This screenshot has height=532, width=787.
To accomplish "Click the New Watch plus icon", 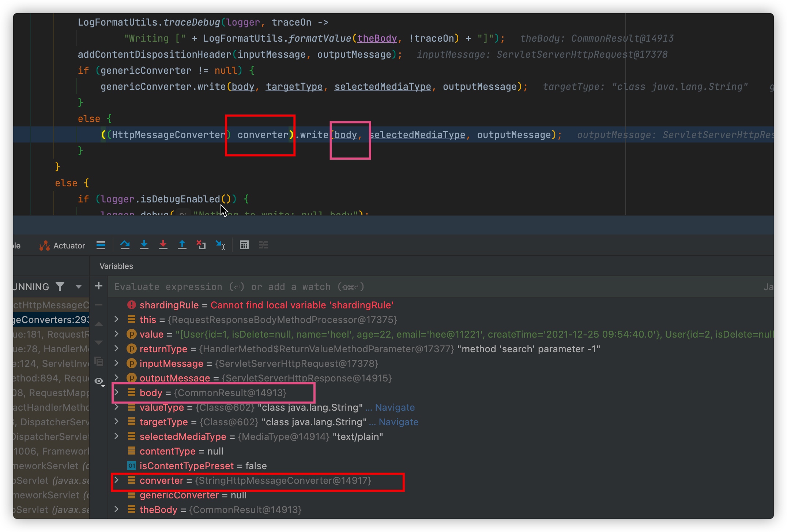I will (99, 286).
